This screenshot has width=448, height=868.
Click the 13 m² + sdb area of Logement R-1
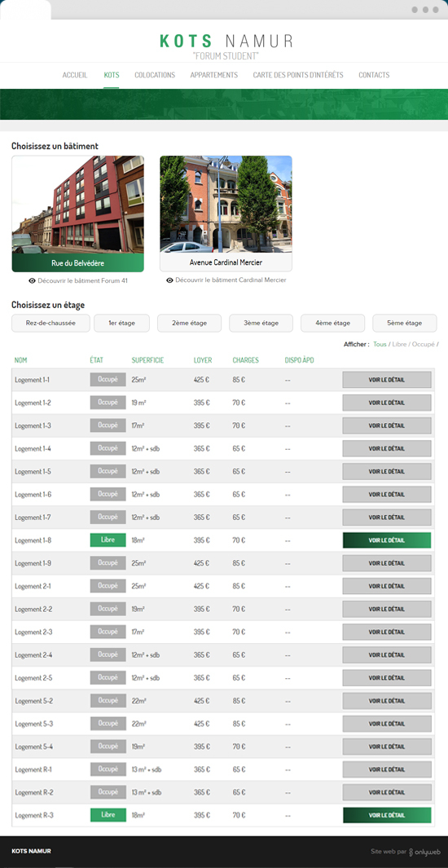(x=147, y=769)
